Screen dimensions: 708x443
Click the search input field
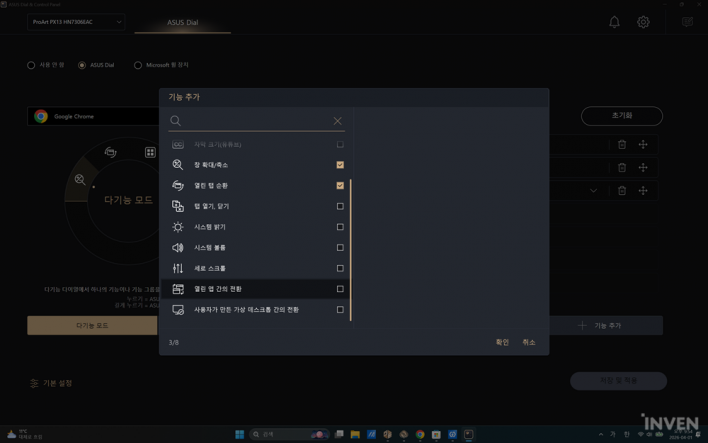[x=255, y=121]
